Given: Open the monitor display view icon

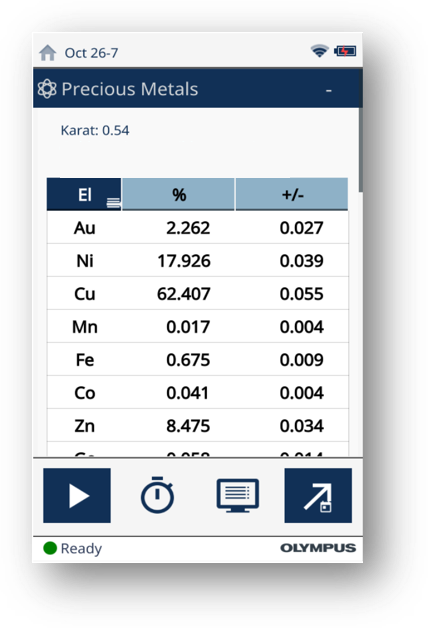Looking at the screenshot, I should 238,495.
